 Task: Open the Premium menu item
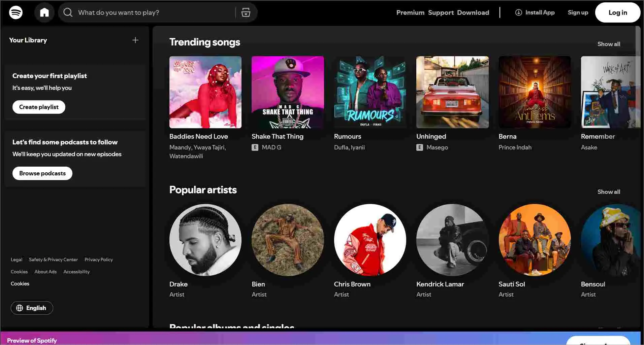(410, 12)
